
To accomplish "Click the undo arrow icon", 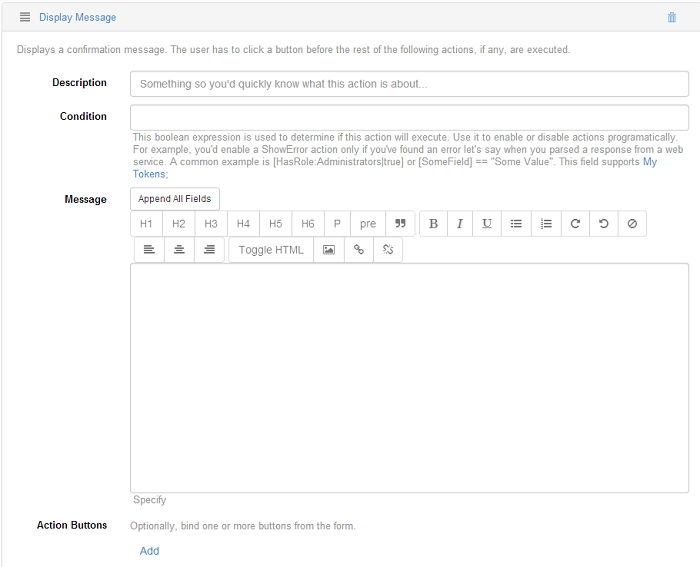I will click(604, 224).
